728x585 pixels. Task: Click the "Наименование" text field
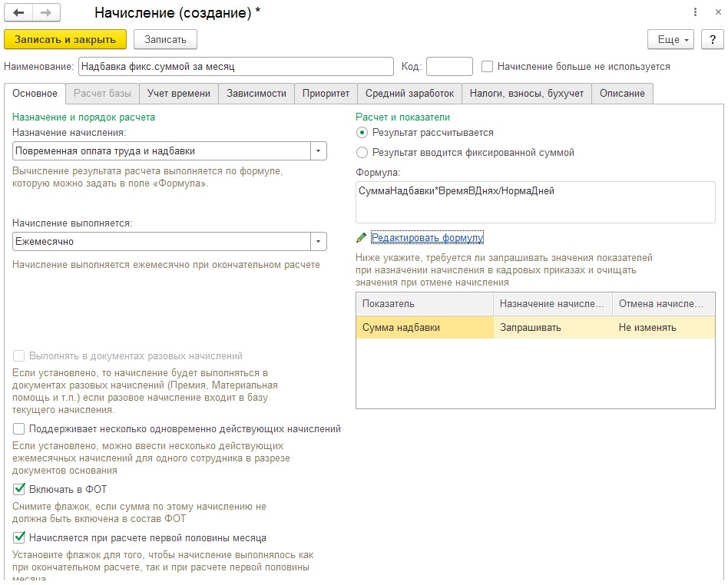pyautogui.click(x=236, y=66)
